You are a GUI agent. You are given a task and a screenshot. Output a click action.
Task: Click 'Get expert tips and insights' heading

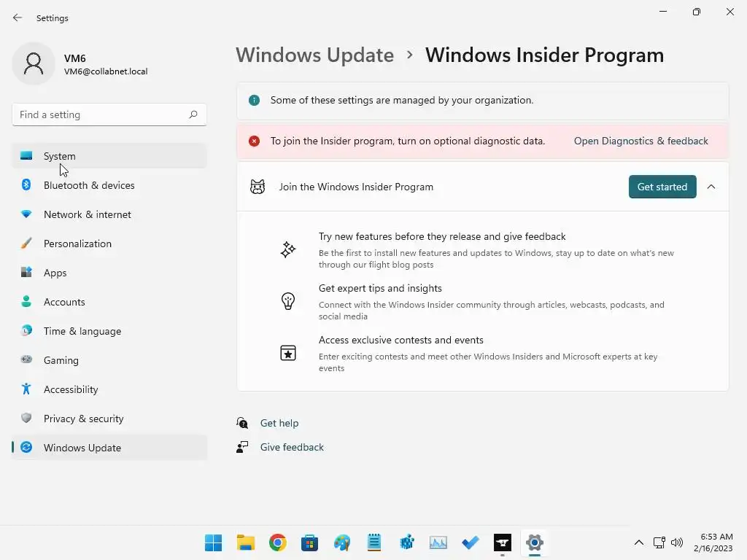pyautogui.click(x=380, y=288)
